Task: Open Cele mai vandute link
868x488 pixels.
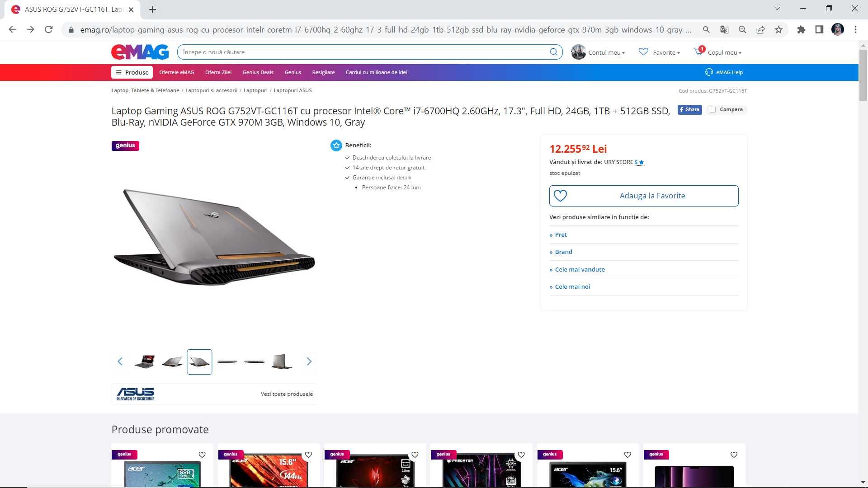Action: coord(580,270)
